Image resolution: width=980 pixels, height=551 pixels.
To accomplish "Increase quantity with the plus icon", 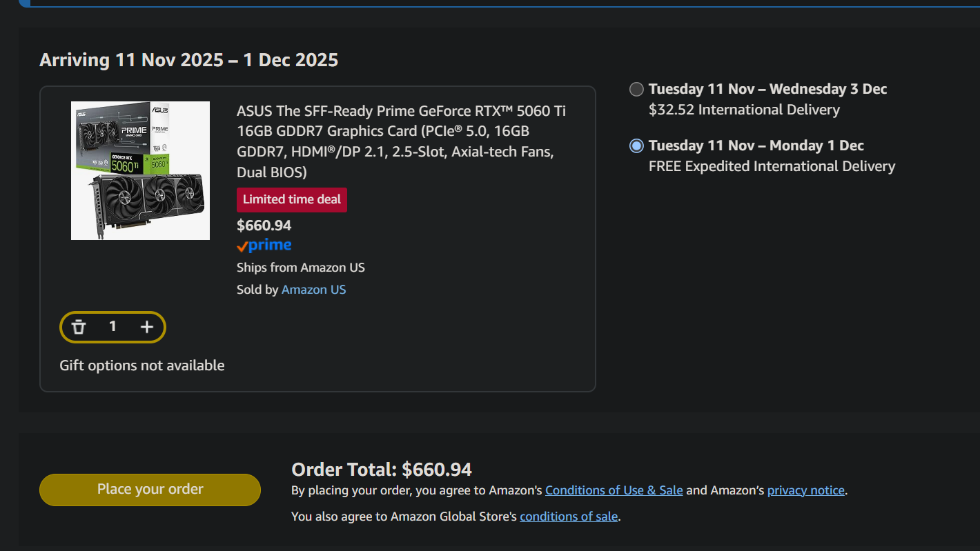I will [x=147, y=327].
